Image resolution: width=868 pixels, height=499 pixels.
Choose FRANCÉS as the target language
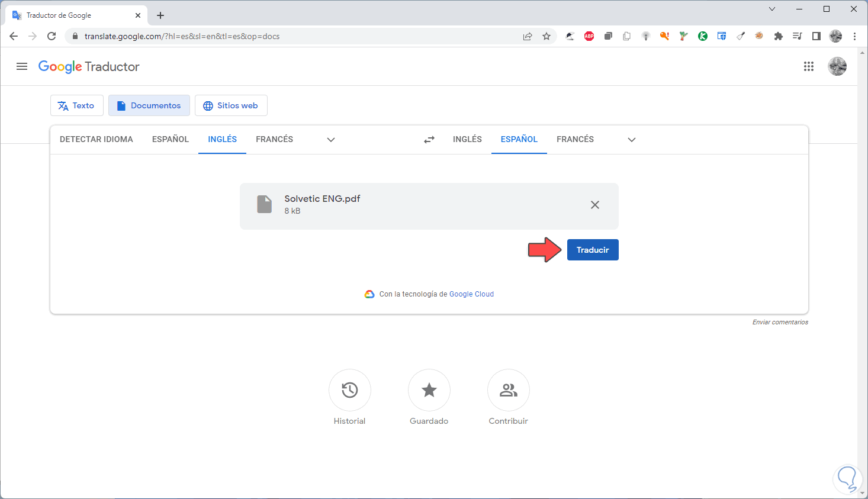tap(575, 139)
